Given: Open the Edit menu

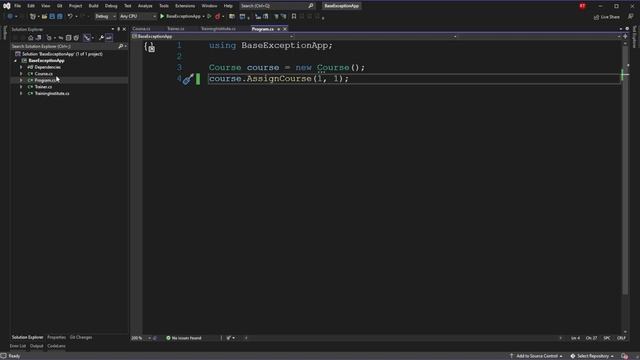Looking at the screenshot, I should point(31,6).
